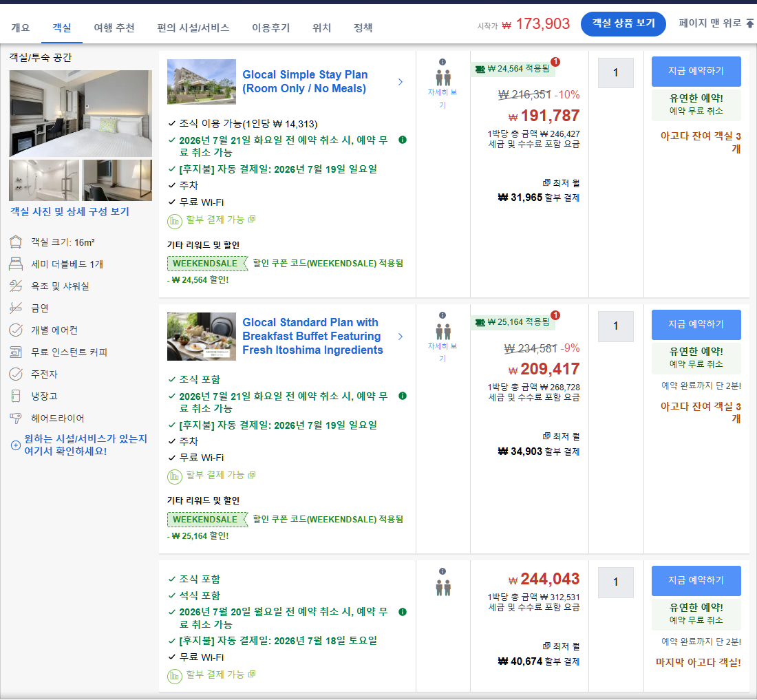Click occupancy info icon for Simple Stay Plan
Viewport: 757px width, 700px height.
coord(443,62)
